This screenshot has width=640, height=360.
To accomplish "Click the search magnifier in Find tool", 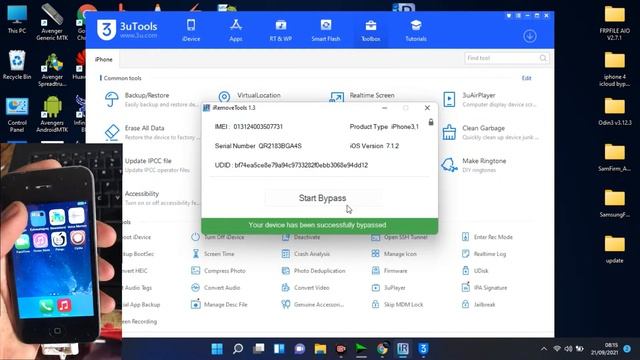I will [543, 58].
